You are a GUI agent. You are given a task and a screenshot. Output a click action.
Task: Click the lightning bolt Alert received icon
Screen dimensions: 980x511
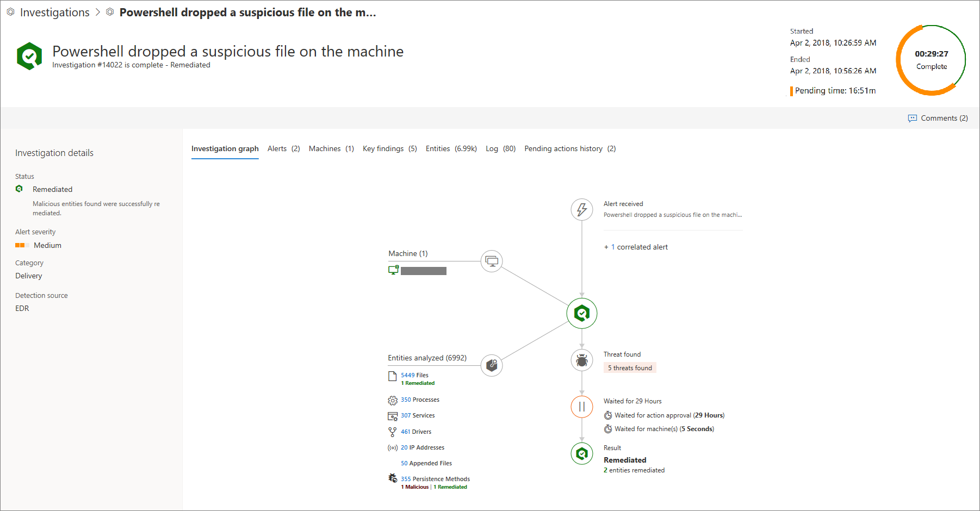581,209
